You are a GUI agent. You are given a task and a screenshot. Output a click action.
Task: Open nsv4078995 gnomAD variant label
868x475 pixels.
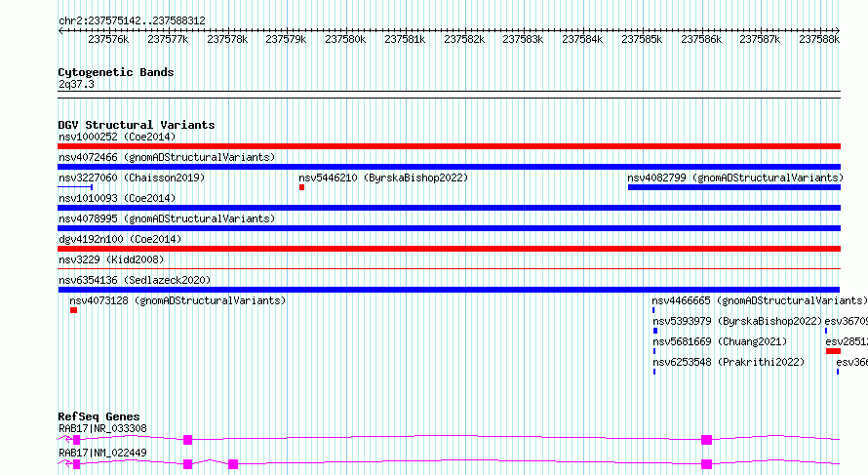(x=167, y=218)
